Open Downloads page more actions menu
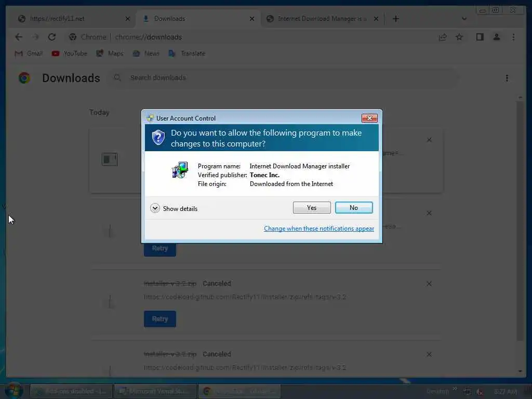Image resolution: width=532 pixels, height=399 pixels. [x=507, y=78]
